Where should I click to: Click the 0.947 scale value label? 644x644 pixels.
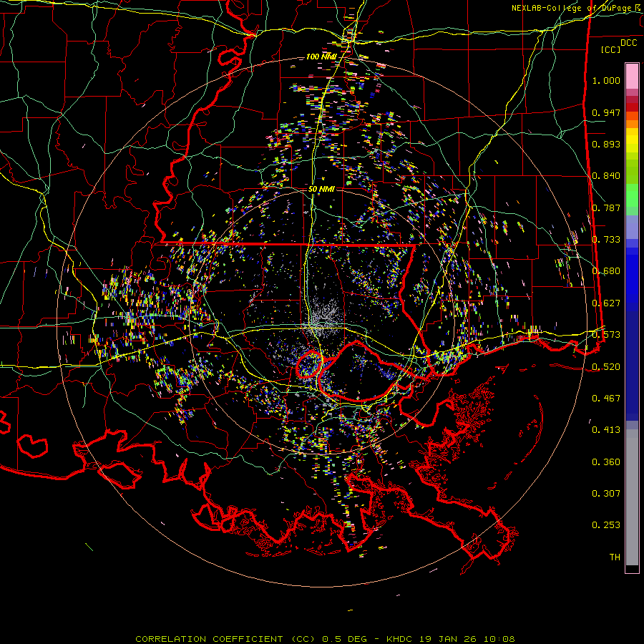pos(606,112)
